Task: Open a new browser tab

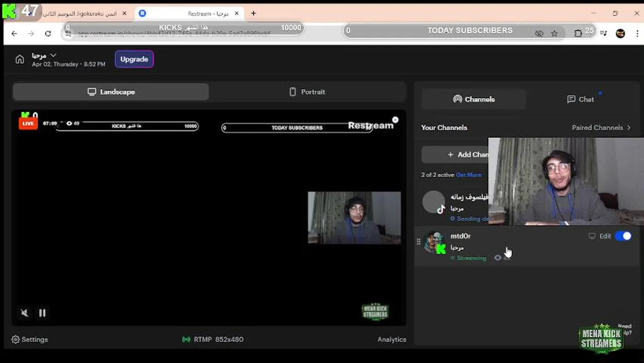Action: 253,14
